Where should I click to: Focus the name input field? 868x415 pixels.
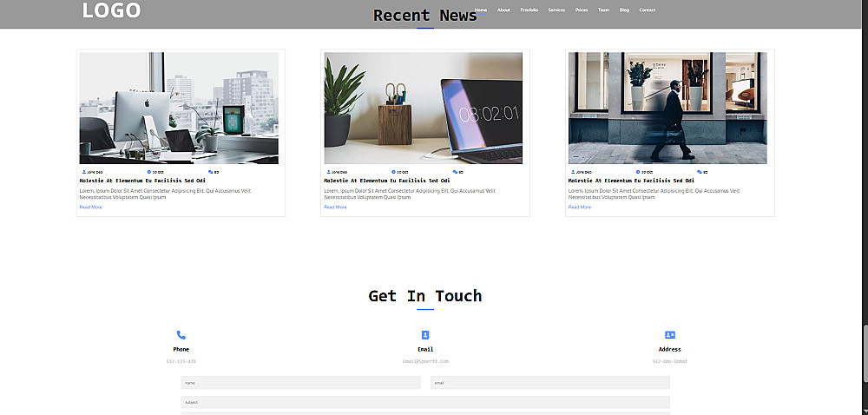(x=300, y=382)
